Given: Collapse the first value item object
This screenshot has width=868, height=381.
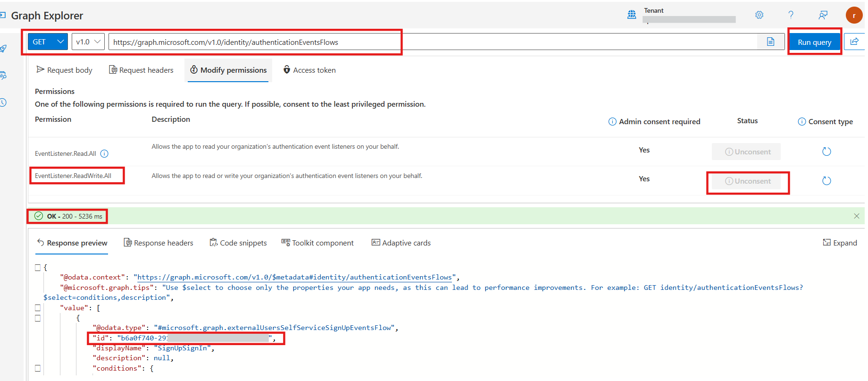Looking at the screenshot, I should coord(38,318).
